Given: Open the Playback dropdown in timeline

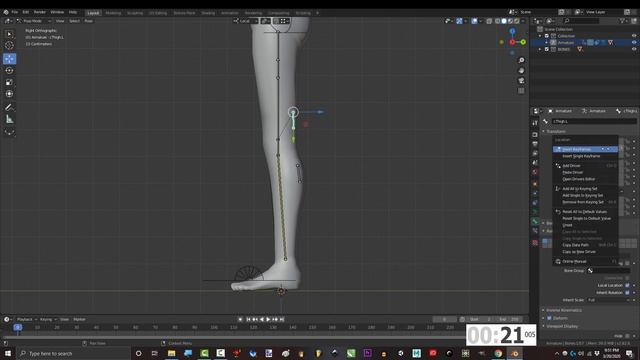Looking at the screenshot, I should (x=27, y=320).
